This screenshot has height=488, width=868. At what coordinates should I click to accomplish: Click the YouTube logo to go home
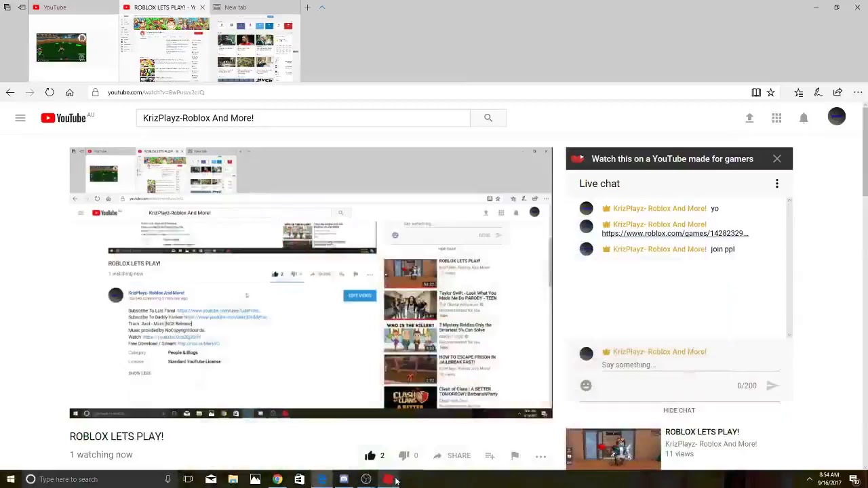(63, 118)
